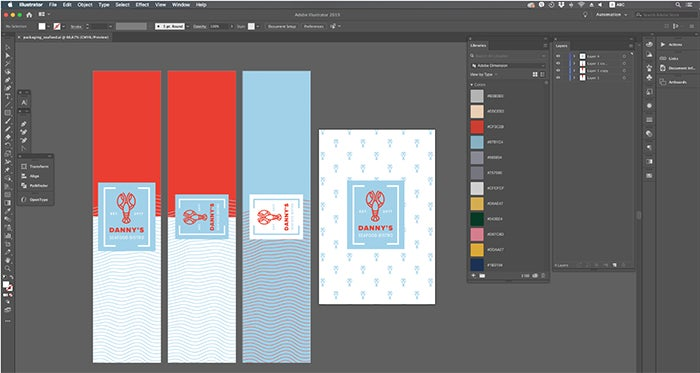Click the Fill color box in toolbar
The height and width of the screenshot is (373, 700).
pyautogui.click(x=6, y=285)
